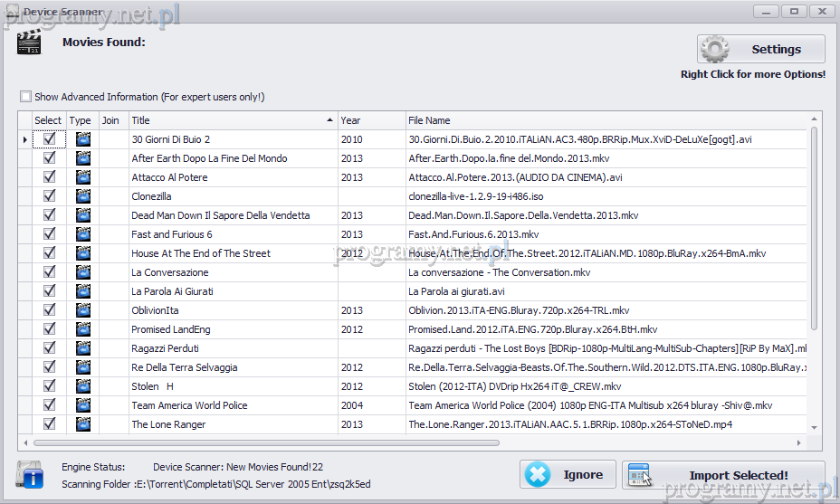Click the blue info icon near Engine Status
Image resolution: width=840 pixels, height=504 pixels.
coord(29,474)
